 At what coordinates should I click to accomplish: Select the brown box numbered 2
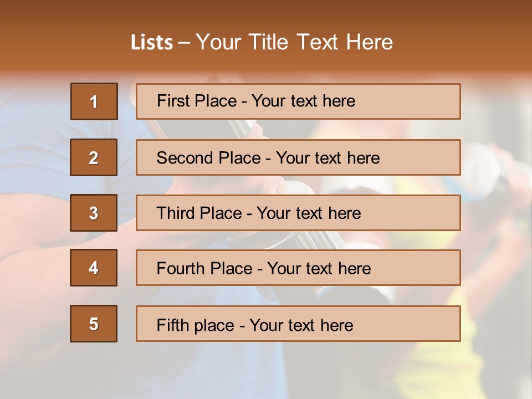(94, 157)
